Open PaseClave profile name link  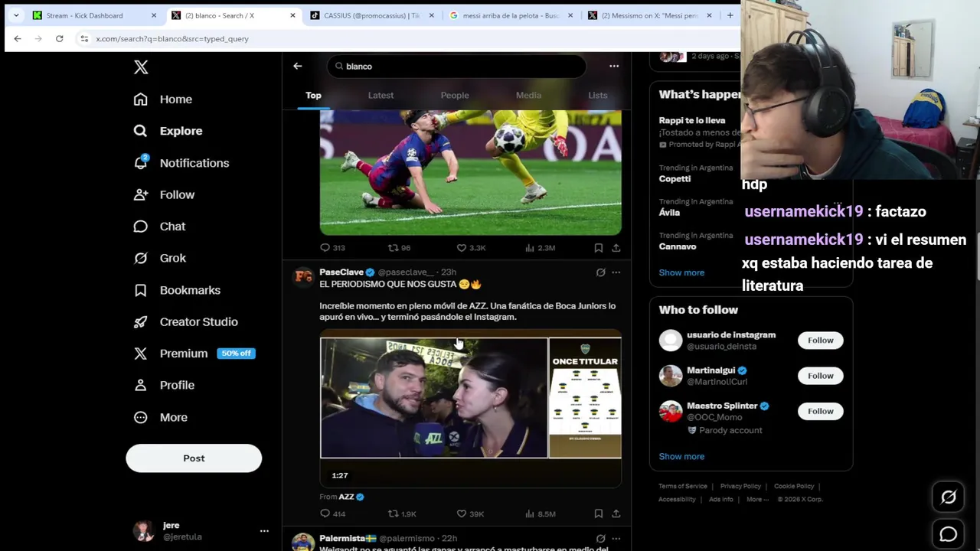341,272
